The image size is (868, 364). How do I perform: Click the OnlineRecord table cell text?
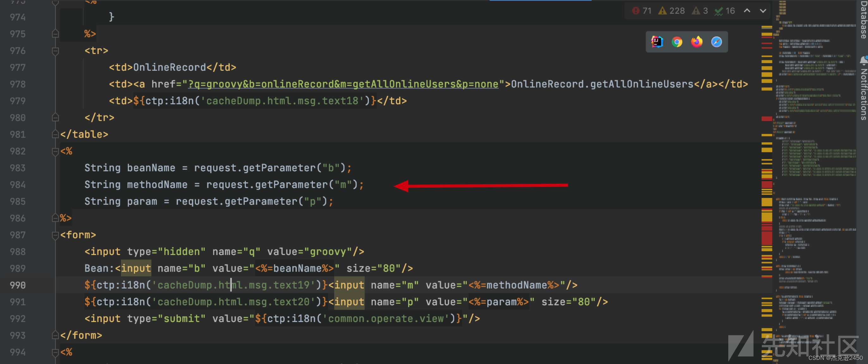(x=169, y=67)
